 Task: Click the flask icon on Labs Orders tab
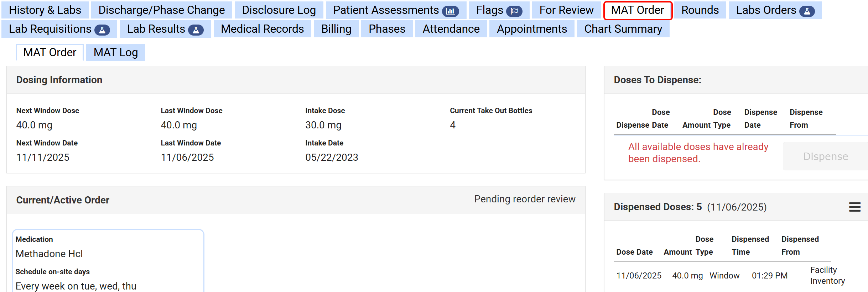pyautogui.click(x=807, y=11)
